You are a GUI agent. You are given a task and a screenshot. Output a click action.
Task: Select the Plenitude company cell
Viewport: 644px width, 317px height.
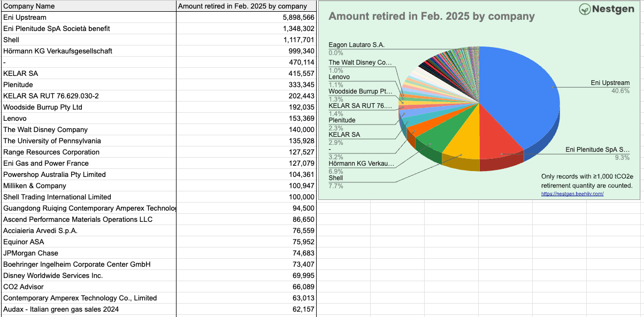pyautogui.click(x=88, y=85)
